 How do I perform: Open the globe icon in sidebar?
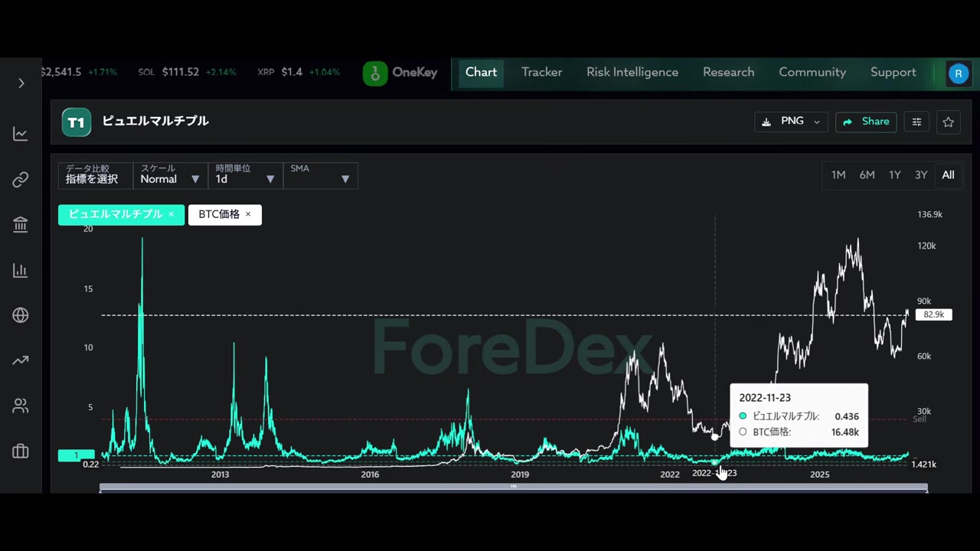click(x=21, y=315)
